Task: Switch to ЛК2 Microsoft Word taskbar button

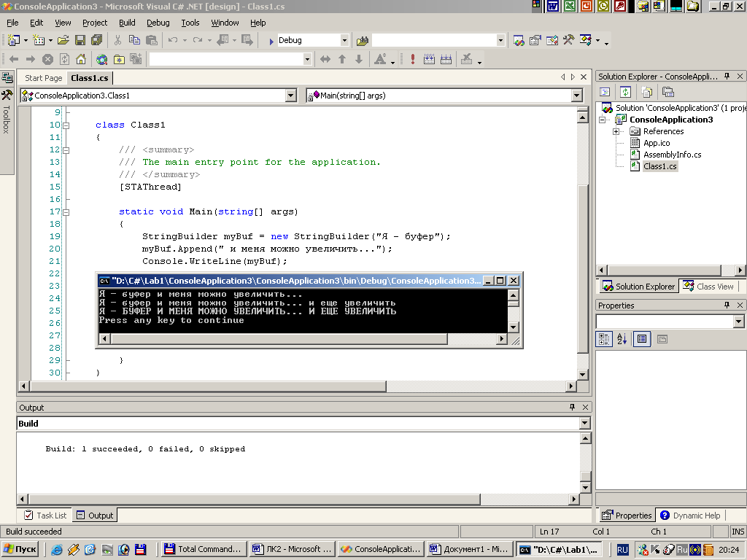Action: tap(292, 550)
